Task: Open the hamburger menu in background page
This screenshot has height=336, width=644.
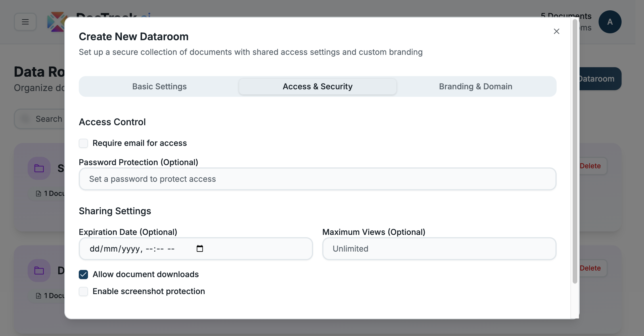Action: point(25,22)
